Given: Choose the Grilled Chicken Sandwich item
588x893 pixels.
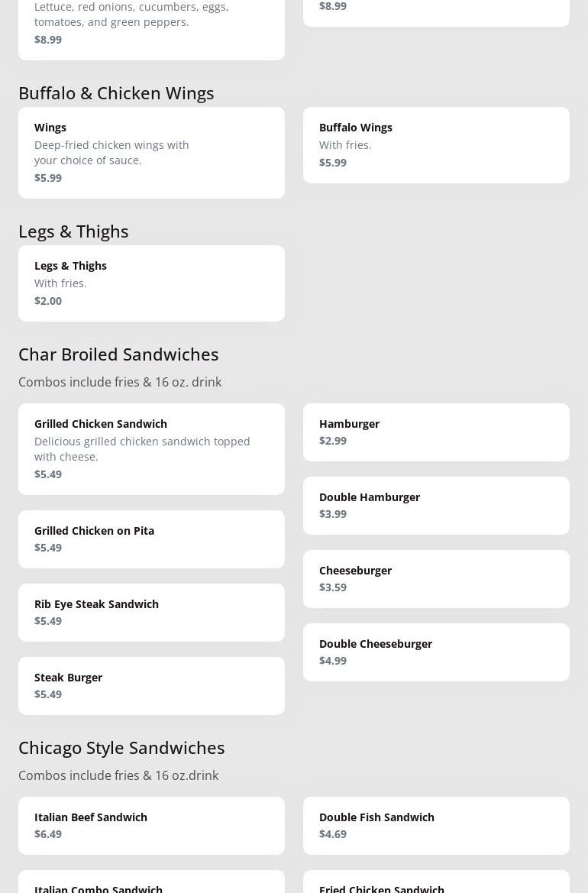Looking at the screenshot, I should (x=151, y=449).
